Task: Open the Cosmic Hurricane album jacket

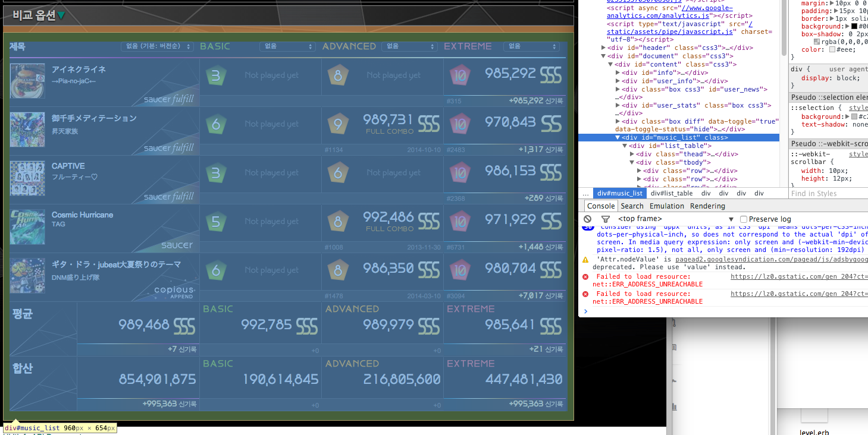Action: (27, 227)
